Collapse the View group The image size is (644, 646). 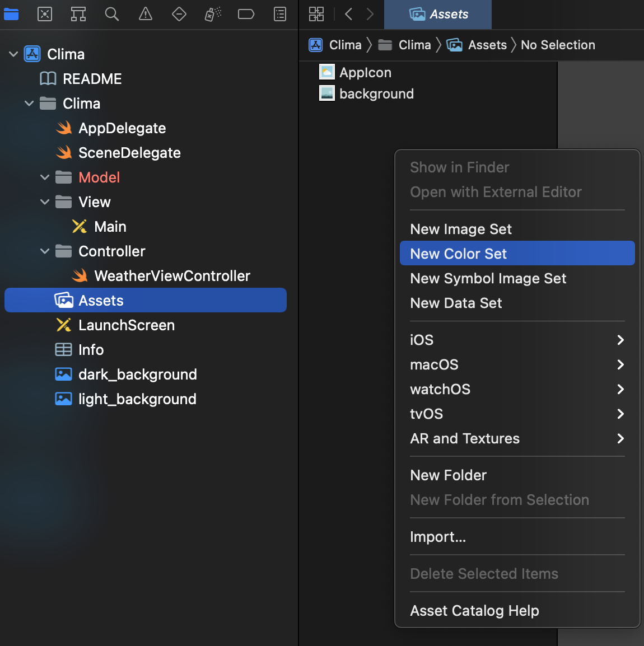tap(45, 202)
